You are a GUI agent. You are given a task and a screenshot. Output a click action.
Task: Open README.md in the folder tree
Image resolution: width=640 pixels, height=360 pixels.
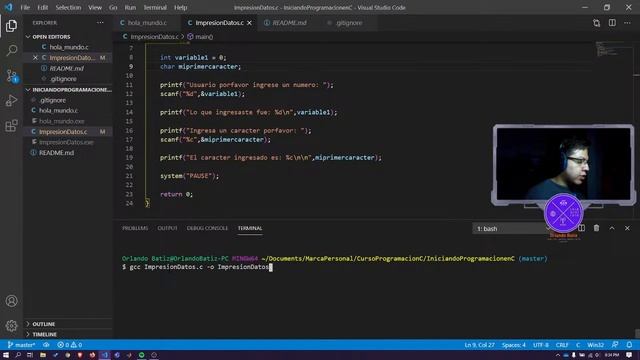pos(67,153)
